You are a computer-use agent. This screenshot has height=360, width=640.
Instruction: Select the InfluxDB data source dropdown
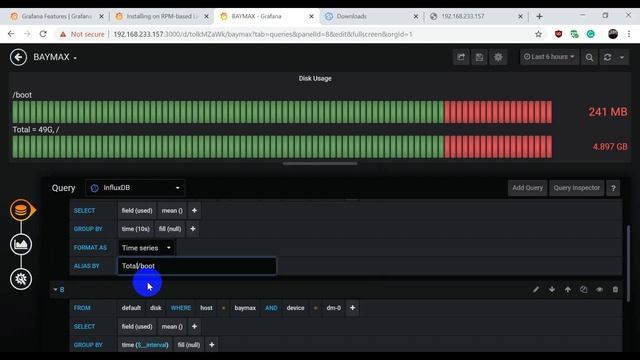coord(135,188)
